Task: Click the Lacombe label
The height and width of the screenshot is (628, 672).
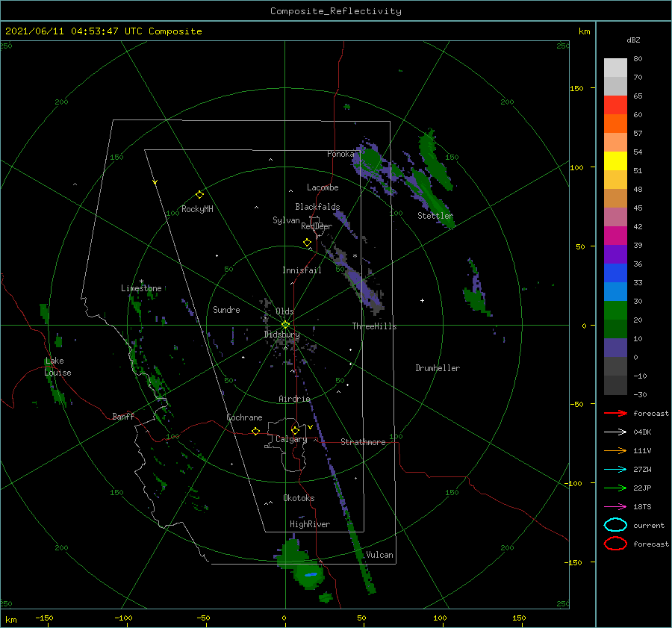Action: pos(323,187)
